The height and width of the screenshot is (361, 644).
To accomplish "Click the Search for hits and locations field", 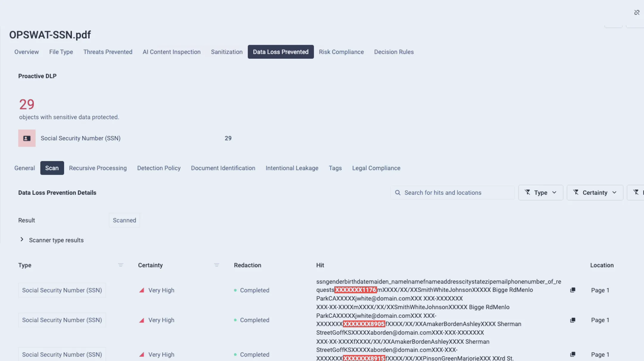I will [453, 193].
